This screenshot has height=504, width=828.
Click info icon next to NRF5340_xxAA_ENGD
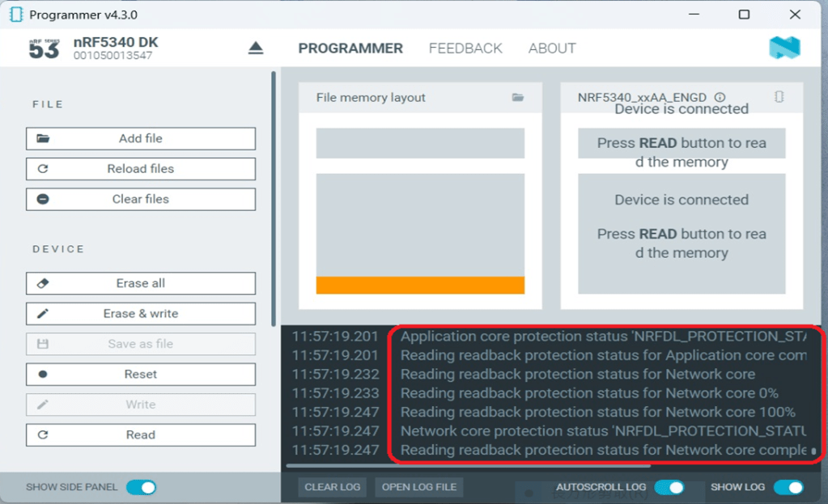pyautogui.click(x=720, y=97)
